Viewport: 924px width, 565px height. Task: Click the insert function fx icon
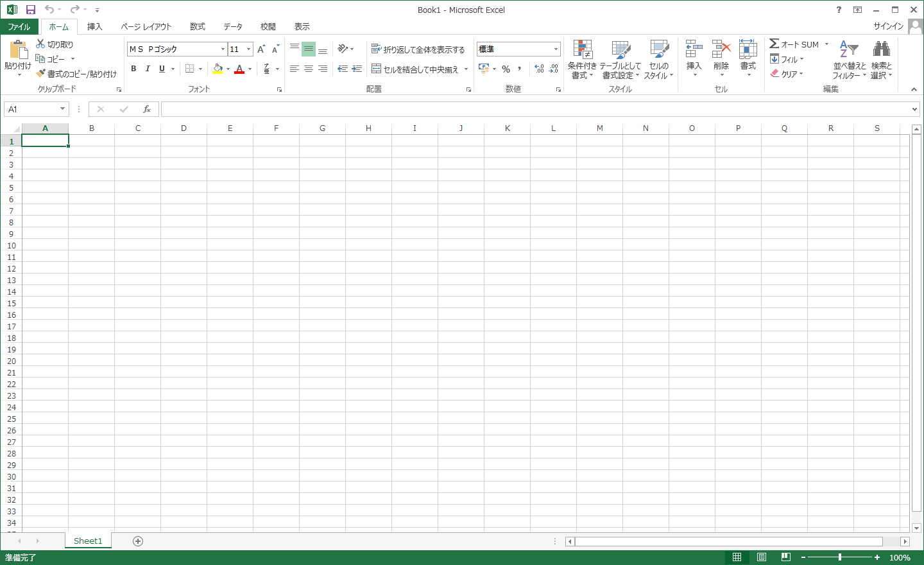pyautogui.click(x=147, y=109)
